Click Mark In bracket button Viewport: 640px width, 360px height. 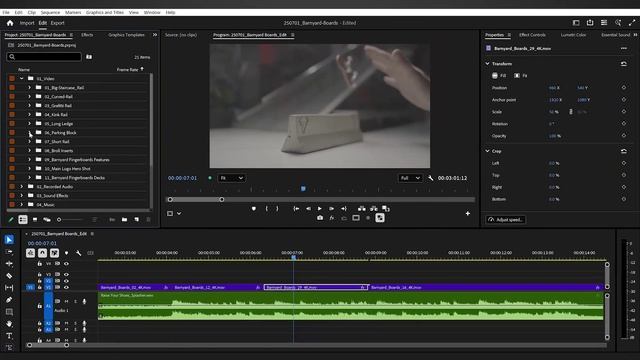coord(267,209)
